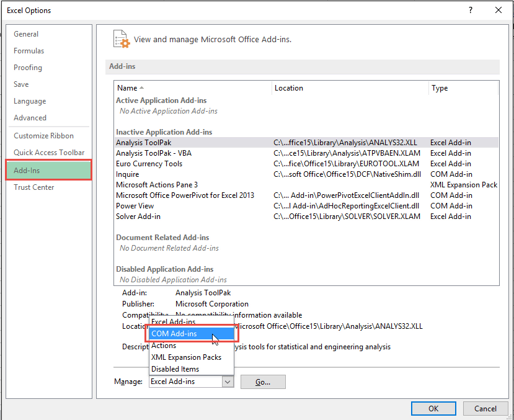
Task: Click the NativeShim.dll location cell
Action: pos(347,174)
